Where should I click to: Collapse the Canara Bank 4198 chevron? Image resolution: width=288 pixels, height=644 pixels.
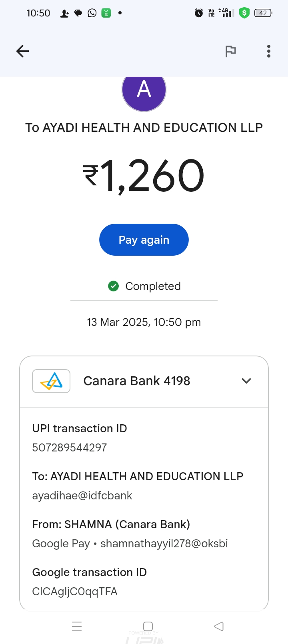point(246,381)
